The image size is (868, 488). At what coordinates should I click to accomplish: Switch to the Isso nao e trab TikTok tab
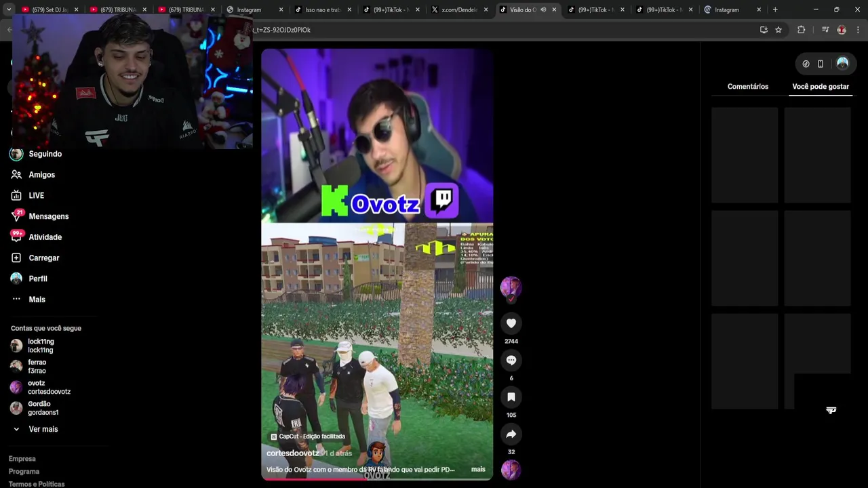tap(323, 9)
